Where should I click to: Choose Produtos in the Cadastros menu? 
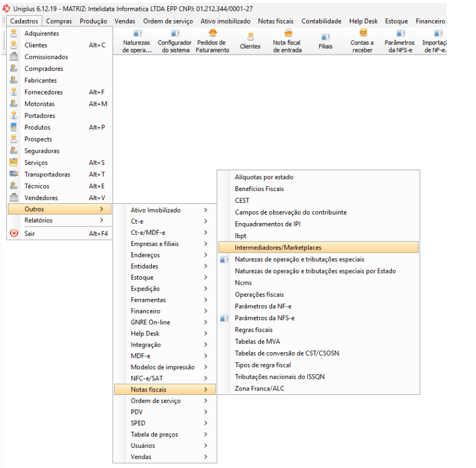point(38,128)
